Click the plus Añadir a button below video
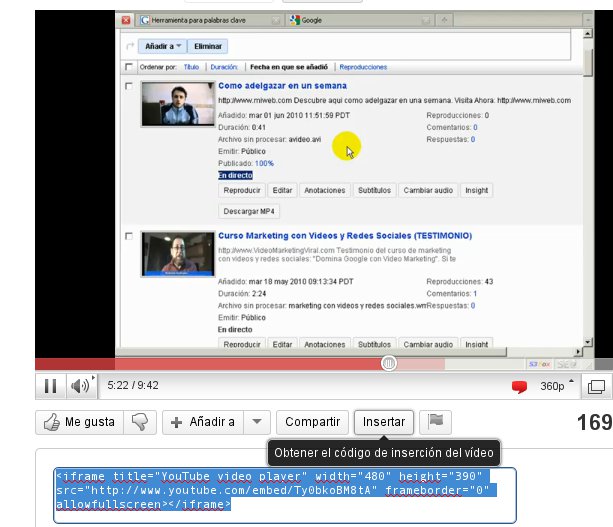Viewport: 613px width, 527px height. (x=199, y=422)
